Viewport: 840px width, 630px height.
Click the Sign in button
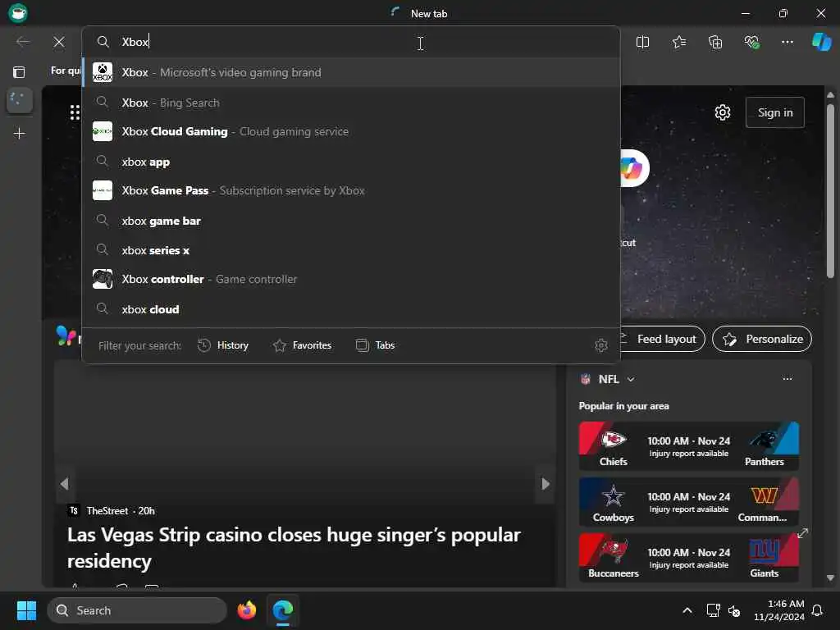pos(774,112)
